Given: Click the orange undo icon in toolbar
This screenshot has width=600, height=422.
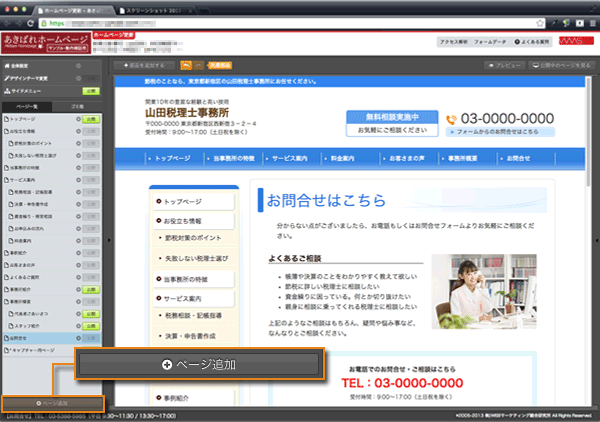Looking at the screenshot, I should [x=186, y=64].
